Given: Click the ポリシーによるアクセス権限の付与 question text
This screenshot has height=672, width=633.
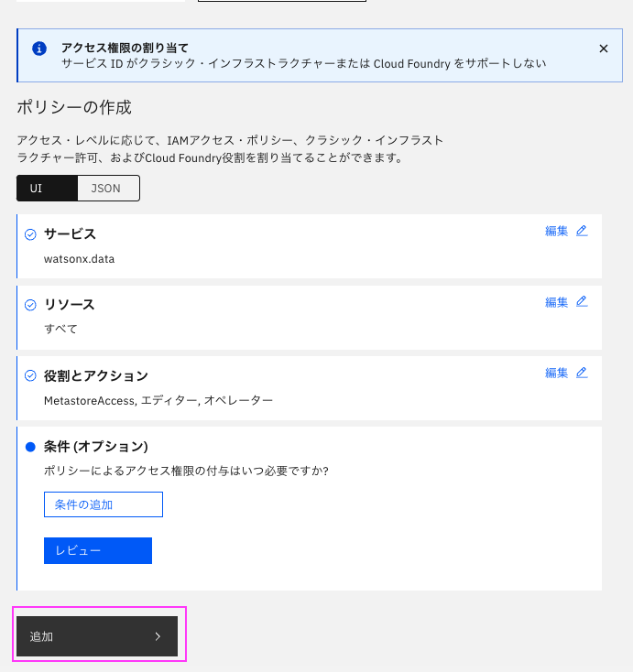Looking at the screenshot, I should point(186,471).
